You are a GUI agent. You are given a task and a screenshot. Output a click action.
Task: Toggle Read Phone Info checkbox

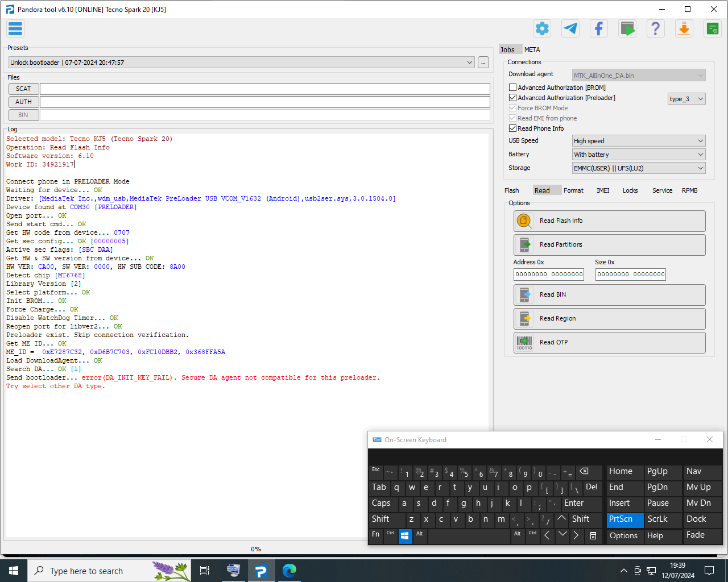[x=513, y=128]
